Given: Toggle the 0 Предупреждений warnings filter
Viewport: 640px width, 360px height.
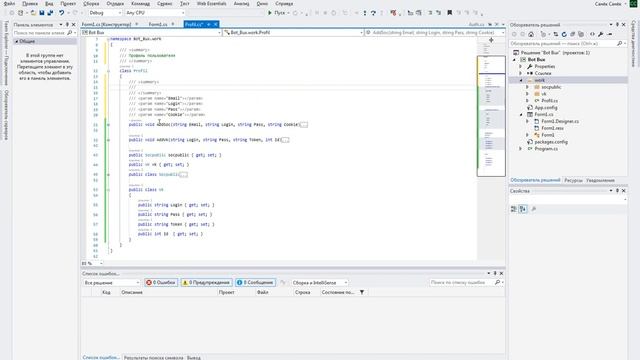Looking at the screenshot, I should pyautogui.click(x=207, y=282).
